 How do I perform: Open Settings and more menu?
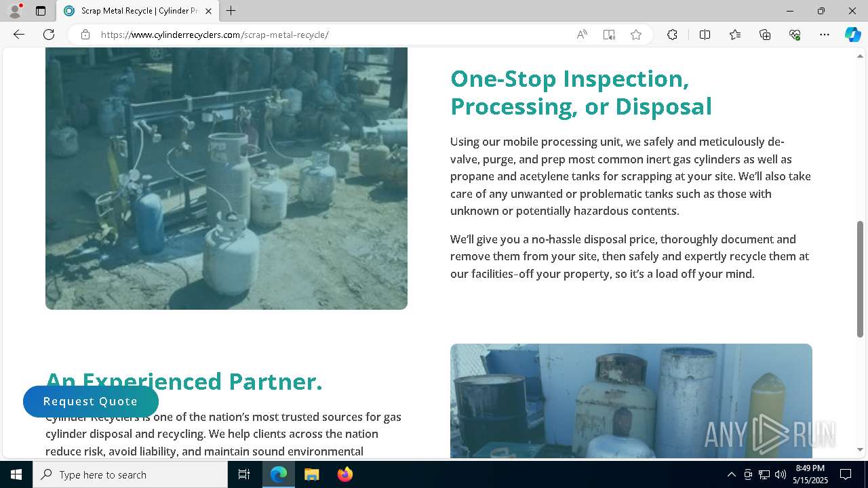[x=825, y=35]
